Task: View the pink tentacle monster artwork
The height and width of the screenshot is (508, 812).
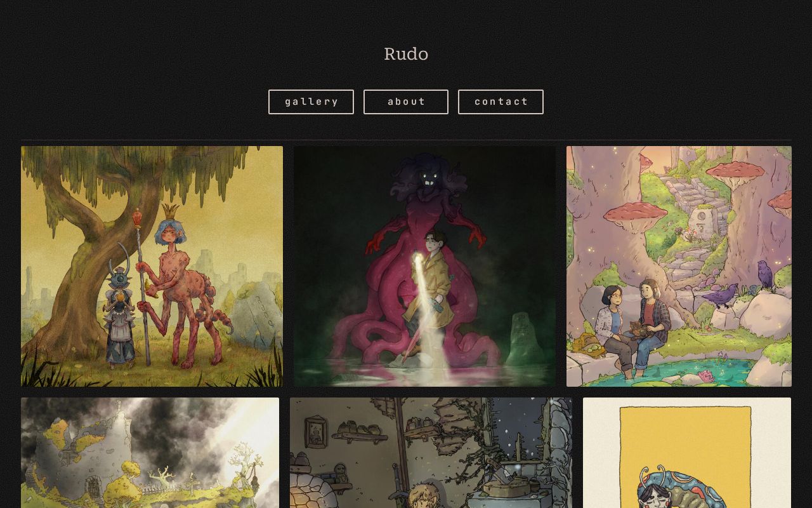Action: pyautogui.click(x=424, y=266)
